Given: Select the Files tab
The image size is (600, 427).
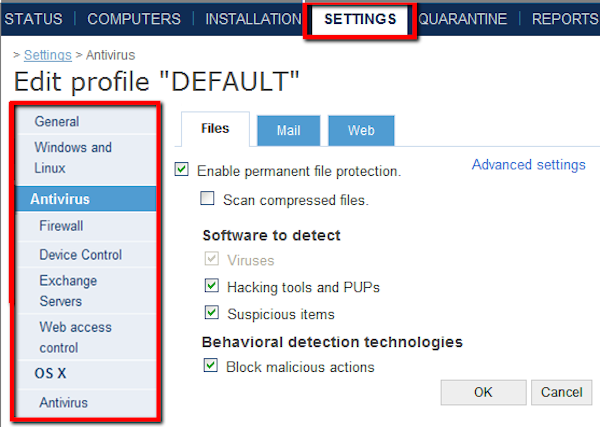Looking at the screenshot, I should (x=215, y=129).
